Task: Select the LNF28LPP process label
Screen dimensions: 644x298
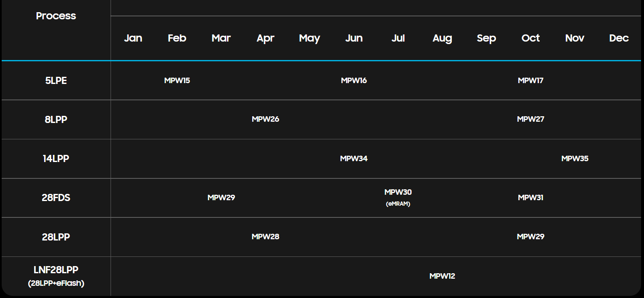Action: click(x=56, y=270)
